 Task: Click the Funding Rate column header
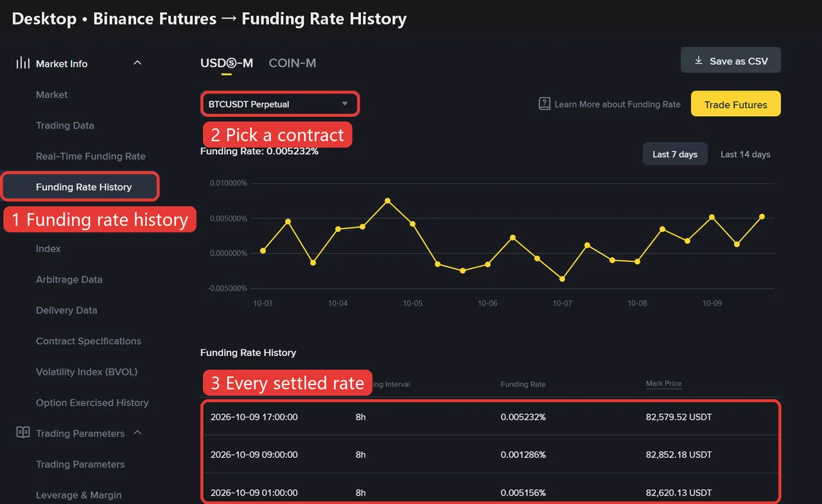(x=523, y=384)
